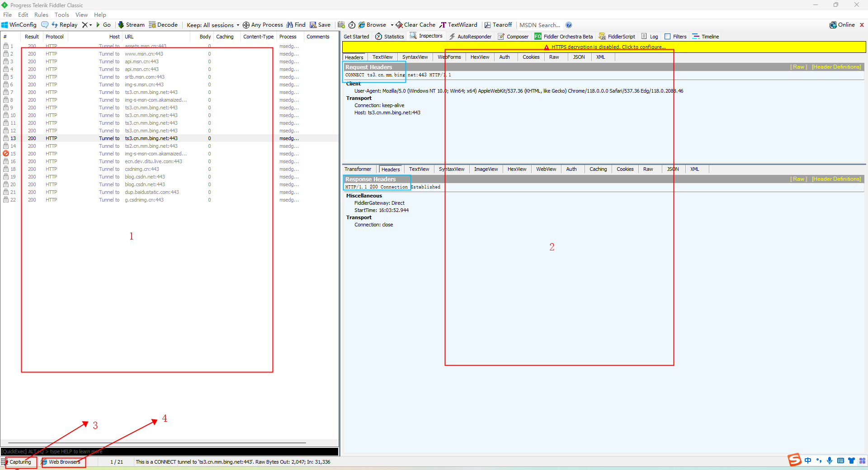Click the Sogou input method tray icon
This screenshot has height=470, width=868.
794,460
